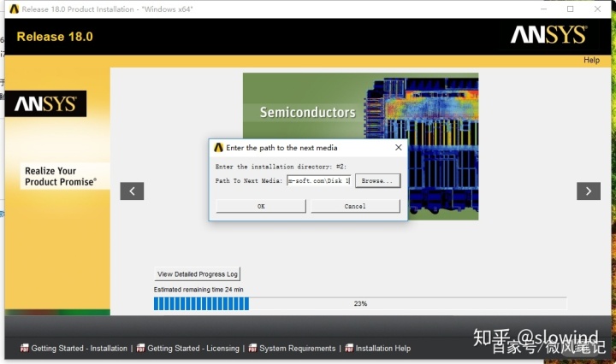Click the ANSYS icon in the window title bar
The image size is (616, 364).
pyautogui.click(x=15, y=9)
